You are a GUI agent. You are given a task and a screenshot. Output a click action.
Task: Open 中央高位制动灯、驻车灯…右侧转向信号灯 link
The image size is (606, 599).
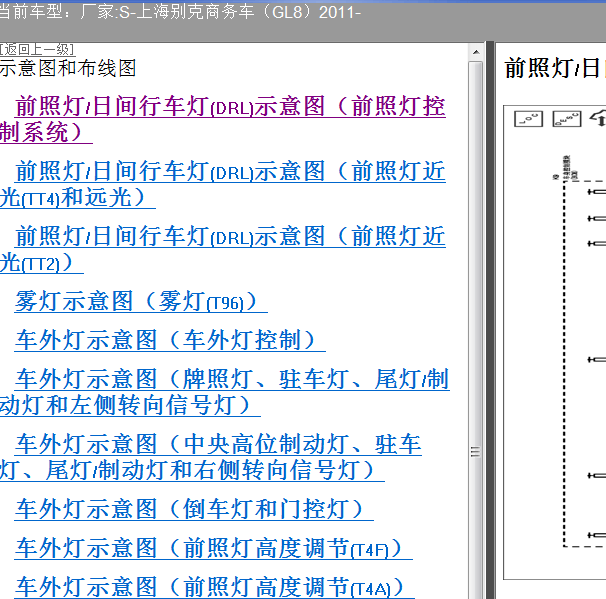coord(211,457)
